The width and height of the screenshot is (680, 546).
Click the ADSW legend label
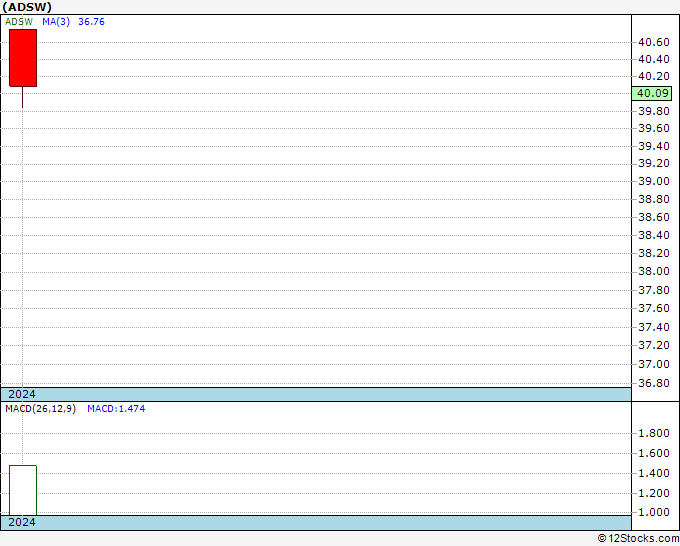tap(19, 22)
